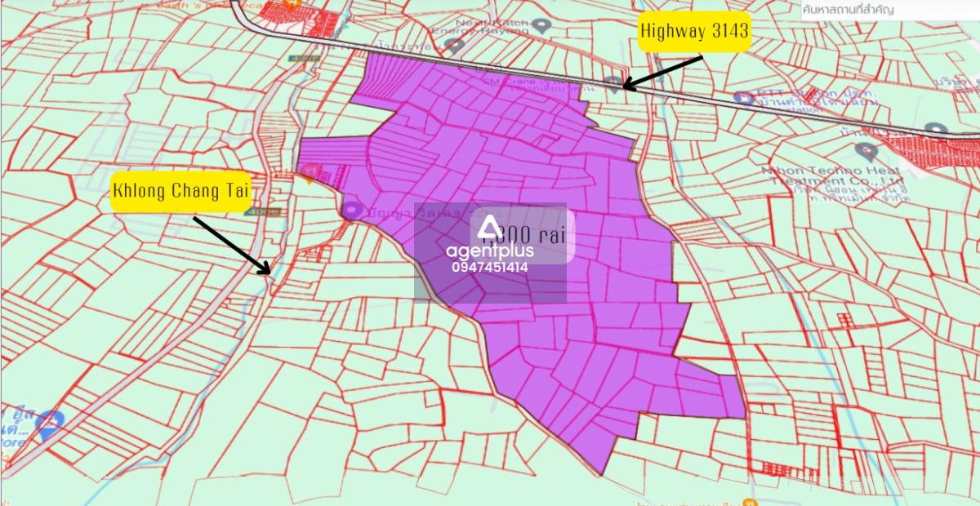Click the gray map pin at far right edge
The width and height of the screenshot is (980, 506).
tap(936, 129)
